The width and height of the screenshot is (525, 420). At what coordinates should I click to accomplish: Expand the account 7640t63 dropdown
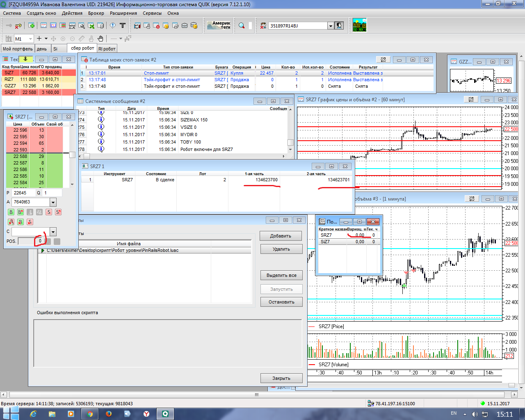point(53,202)
